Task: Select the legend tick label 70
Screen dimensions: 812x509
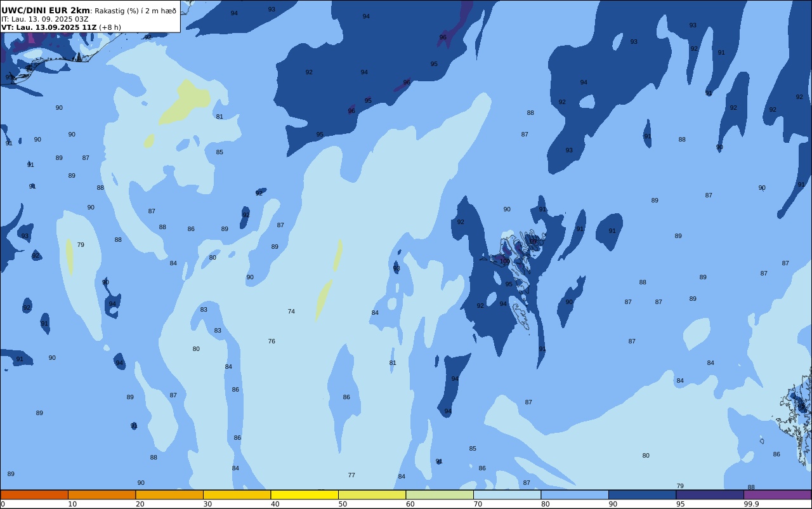Action: click(478, 504)
